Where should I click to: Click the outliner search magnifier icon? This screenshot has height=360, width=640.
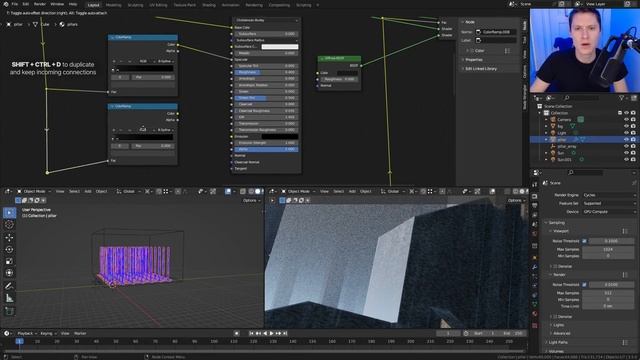tap(567, 98)
